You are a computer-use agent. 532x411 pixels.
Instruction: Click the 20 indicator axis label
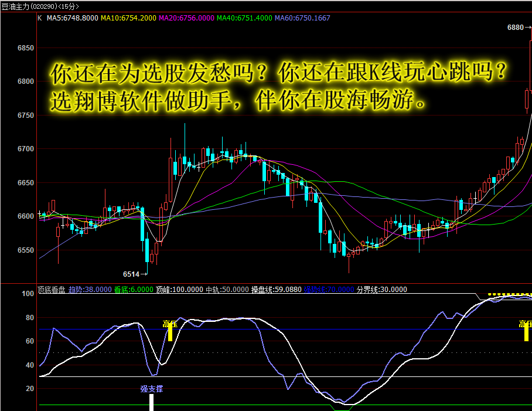pos(30,389)
